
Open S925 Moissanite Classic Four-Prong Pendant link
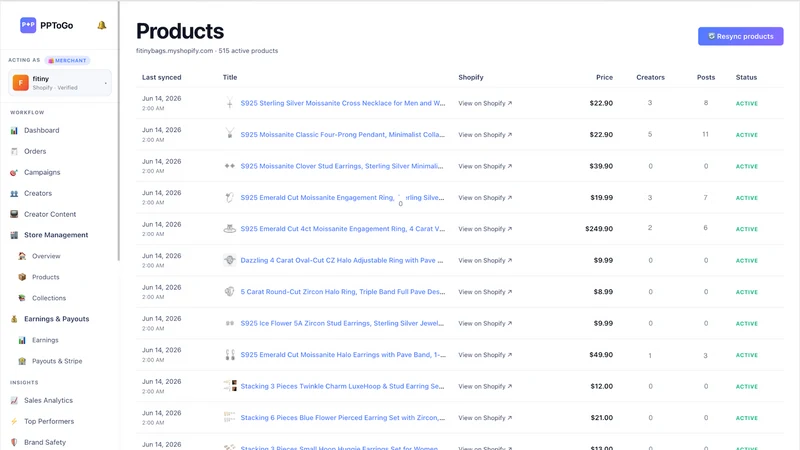(342, 135)
